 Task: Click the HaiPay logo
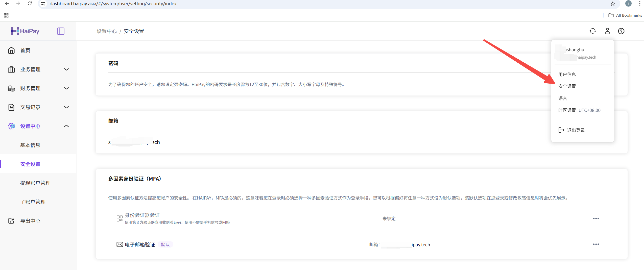25,31
